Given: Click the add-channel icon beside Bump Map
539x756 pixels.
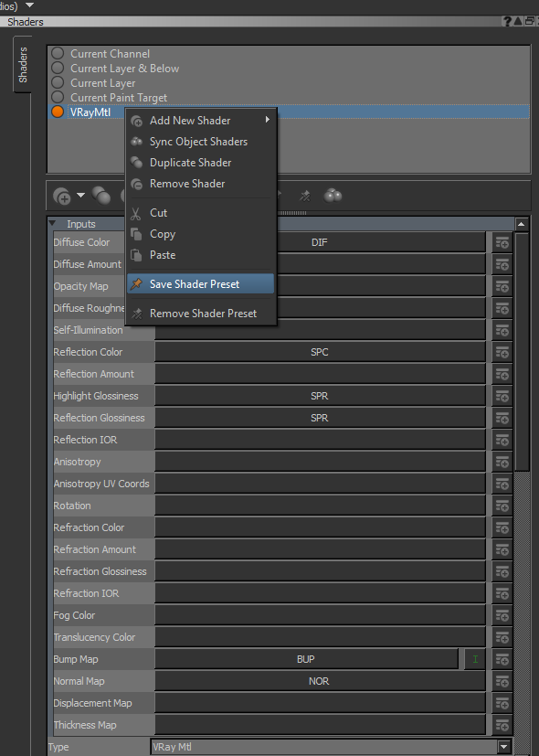Looking at the screenshot, I should coord(502,659).
